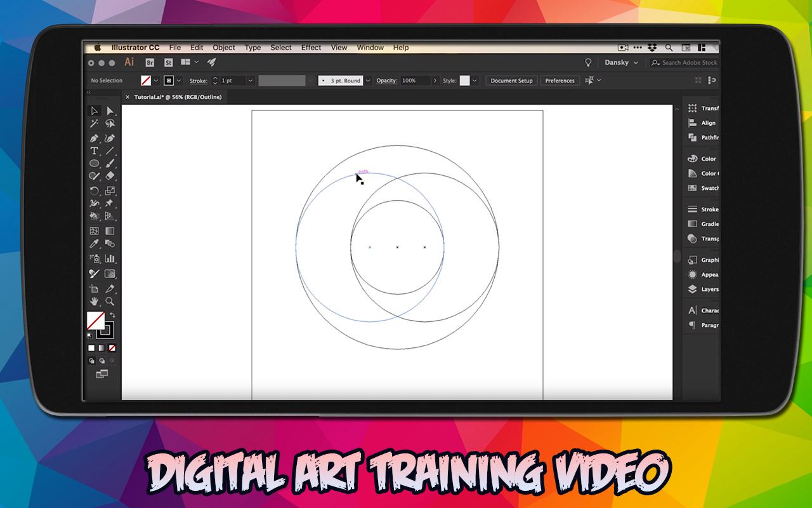The width and height of the screenshot is (812, 508).
Task: Select the Ellipse tool
Action: [x=95, y=163]
